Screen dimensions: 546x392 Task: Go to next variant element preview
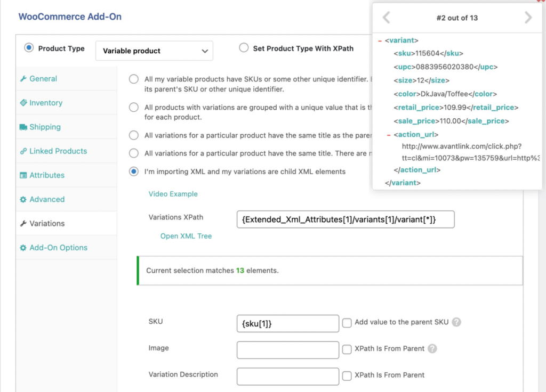coord(528,18)
